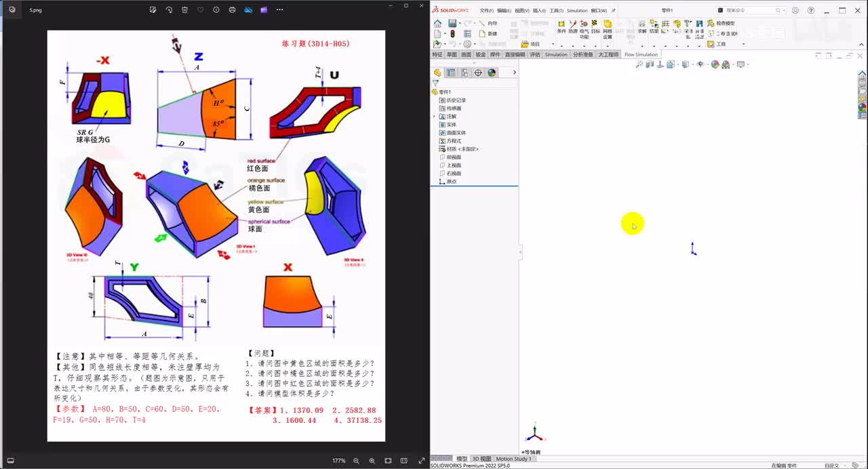Click the 检查模型 check model button
The width and height of the screenshot is (868, 469).
(721, 23)
